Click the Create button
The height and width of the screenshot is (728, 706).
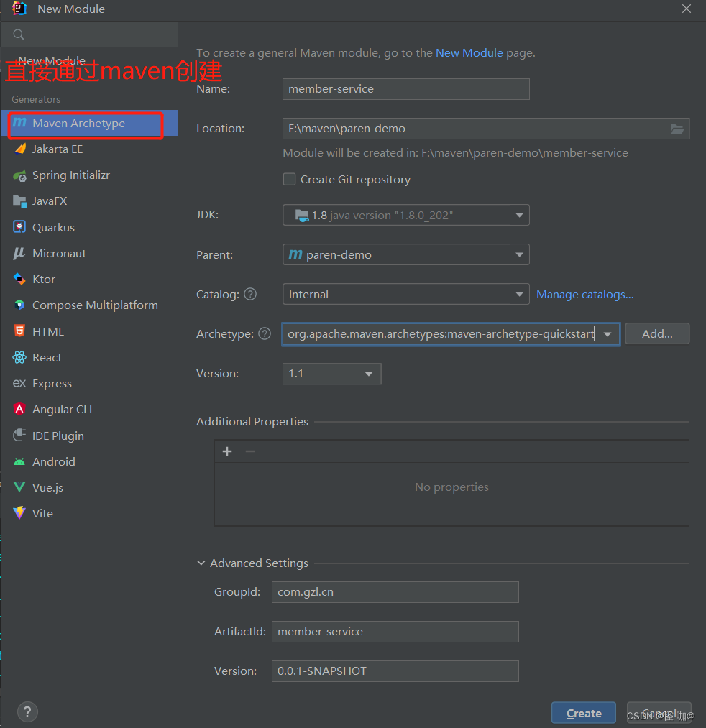click(584, 713)
